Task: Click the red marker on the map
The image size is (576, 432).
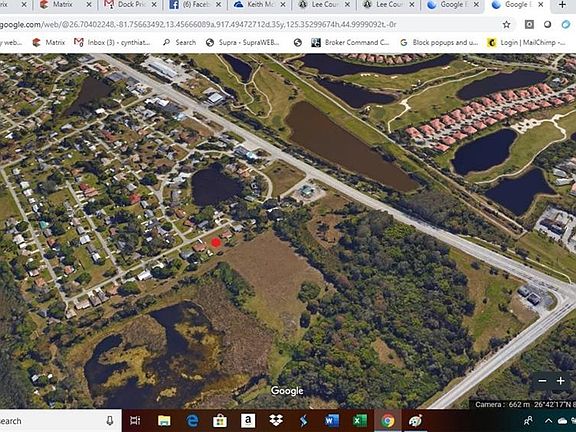Action: pos(216,242)
